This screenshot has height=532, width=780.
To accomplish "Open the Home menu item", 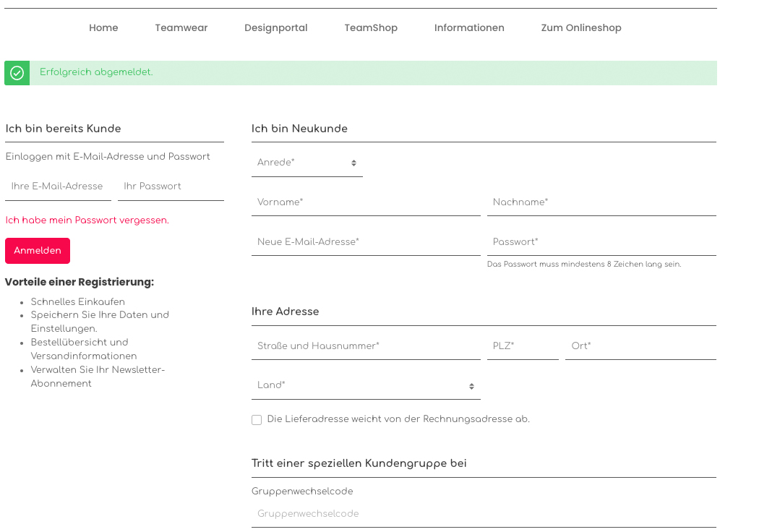I will coord(103,28).
